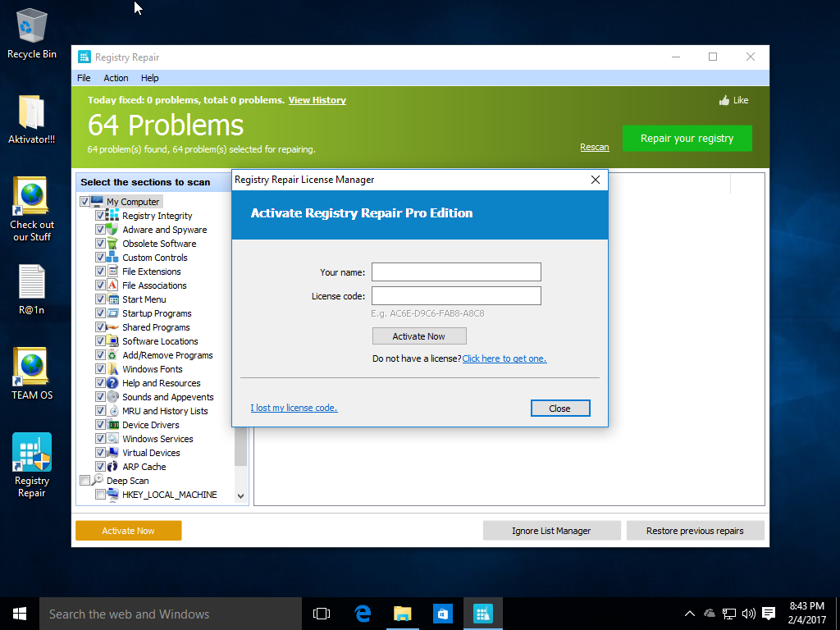Image resolution: width=840 pixels, height=630 pixels.
Task: Click the Windows Fonts icon
Action: pyautogui.click(x=112, y=368)
